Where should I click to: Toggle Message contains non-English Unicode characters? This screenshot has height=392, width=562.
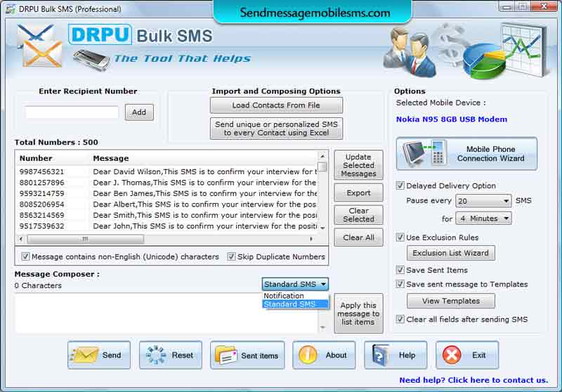coord(25,256)
